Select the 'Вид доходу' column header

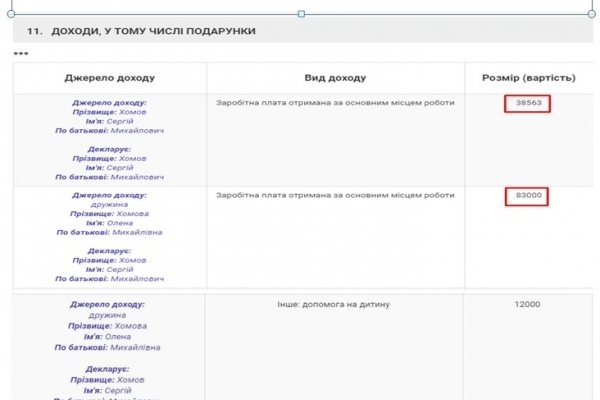pyautogui.click(x=335, y=77)
